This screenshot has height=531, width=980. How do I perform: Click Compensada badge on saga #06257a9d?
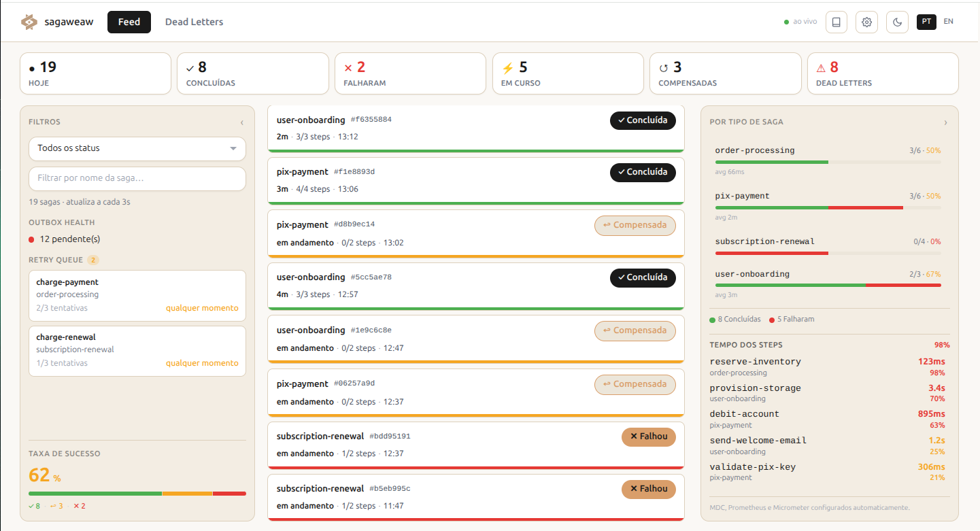click(635, 384)
